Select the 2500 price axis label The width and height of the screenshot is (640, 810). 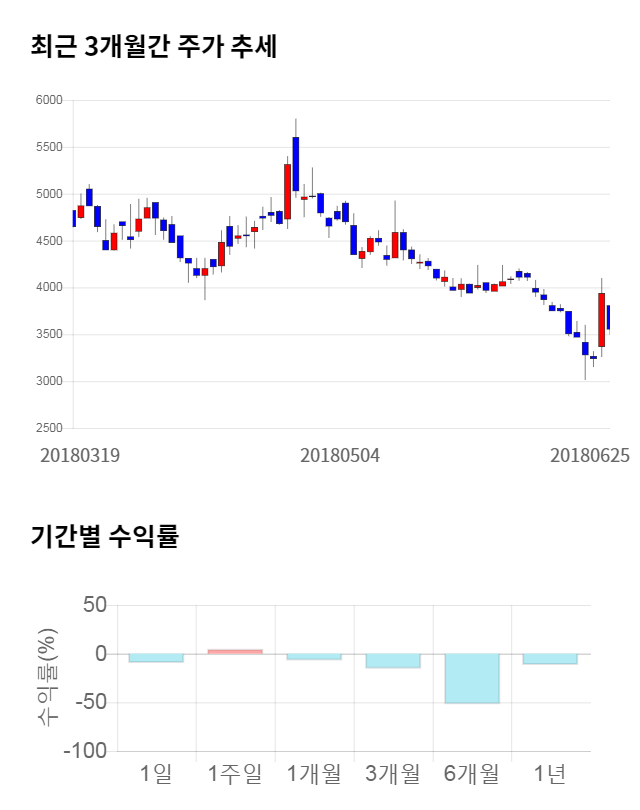point(49,428)
